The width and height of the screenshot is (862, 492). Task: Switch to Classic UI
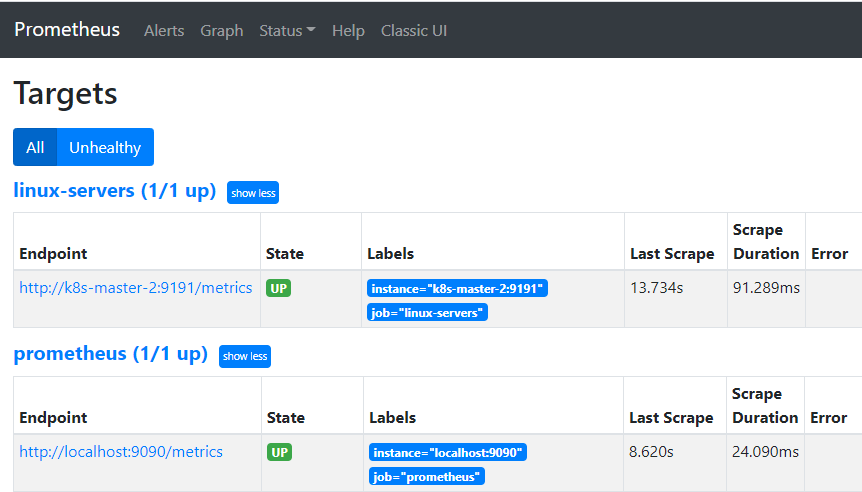pos(414,31)
